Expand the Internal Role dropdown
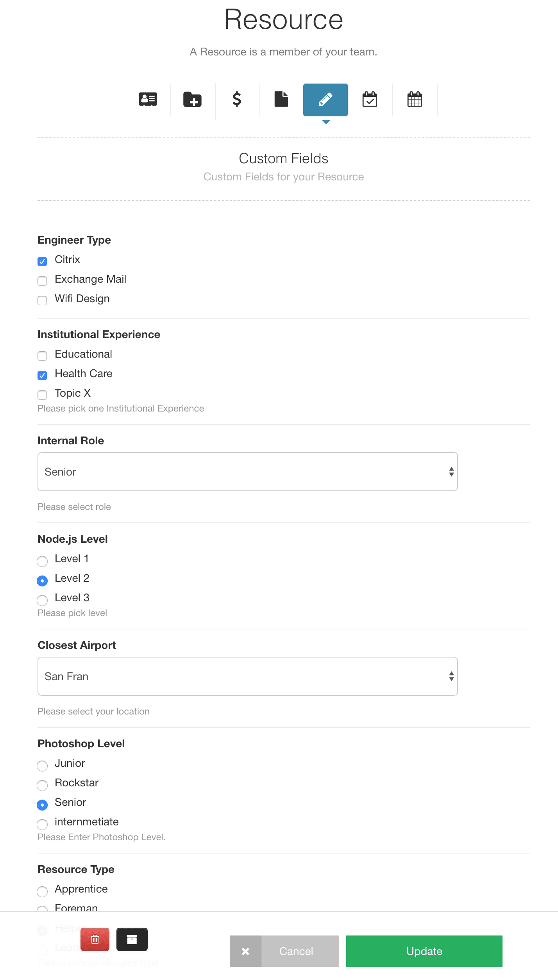This screenshot has width=558, height=980. (x=248, y=472)
